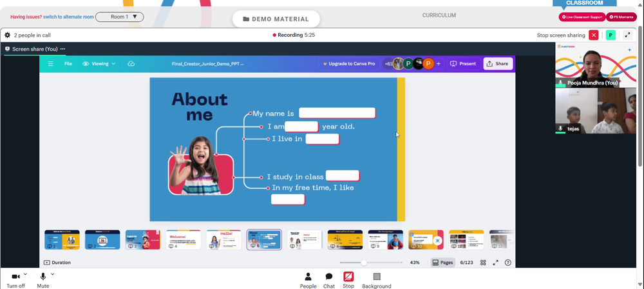Click the +61 collaborators badge

(x=388, y=64)
